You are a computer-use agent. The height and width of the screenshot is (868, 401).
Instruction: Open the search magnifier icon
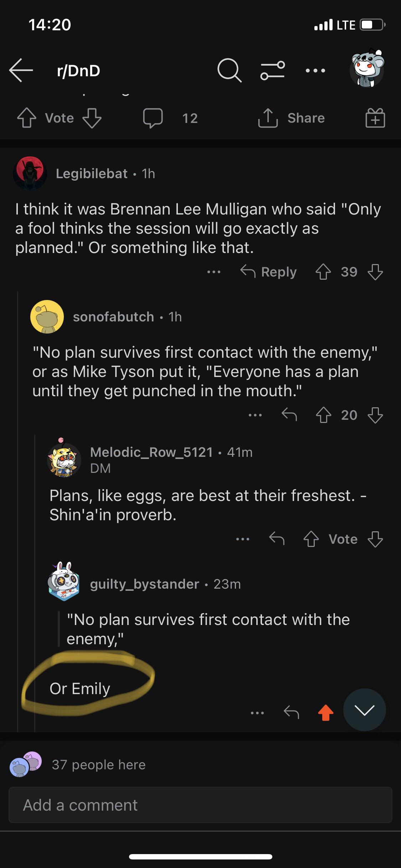tap(229, 71)
